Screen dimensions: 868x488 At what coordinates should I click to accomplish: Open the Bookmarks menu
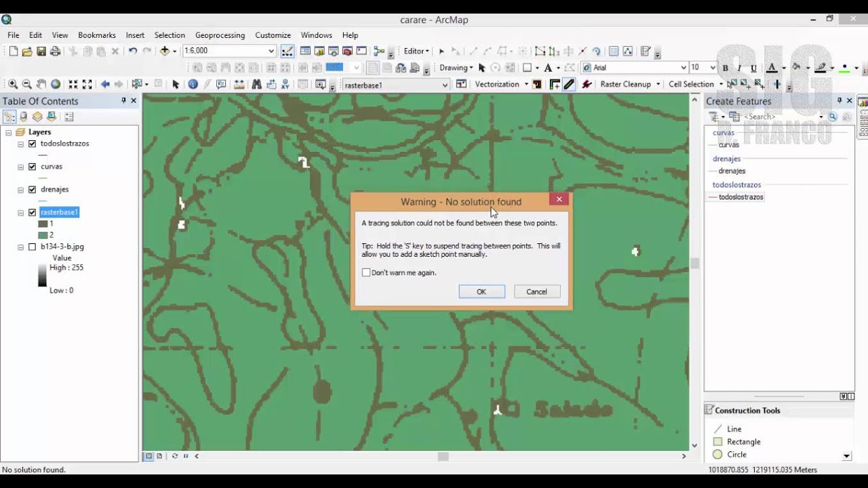pos(97,35)
